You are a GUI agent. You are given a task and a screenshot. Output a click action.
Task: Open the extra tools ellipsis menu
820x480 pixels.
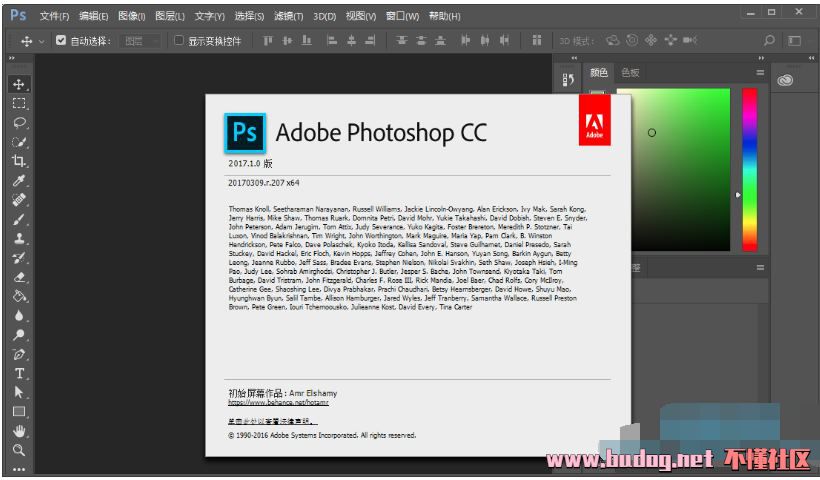pyautogui.click(x=19, y=469)
